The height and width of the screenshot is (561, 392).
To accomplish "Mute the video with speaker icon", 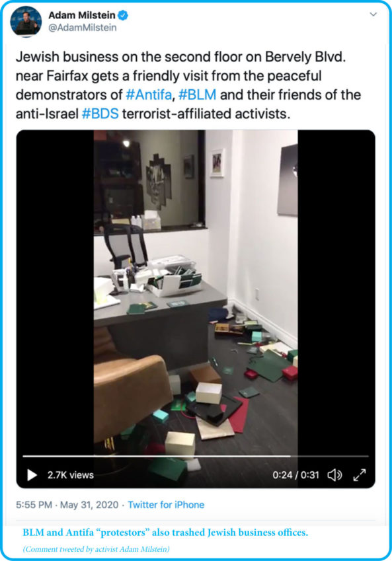I will point(334,475).
